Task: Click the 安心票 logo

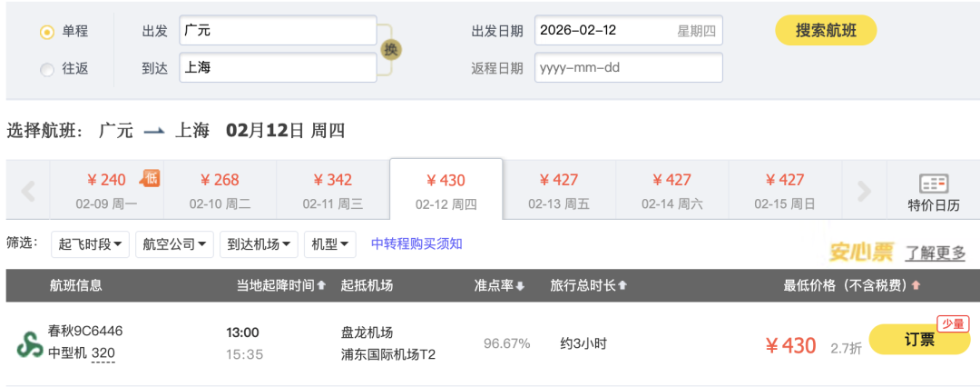Action: click(861, 252)
